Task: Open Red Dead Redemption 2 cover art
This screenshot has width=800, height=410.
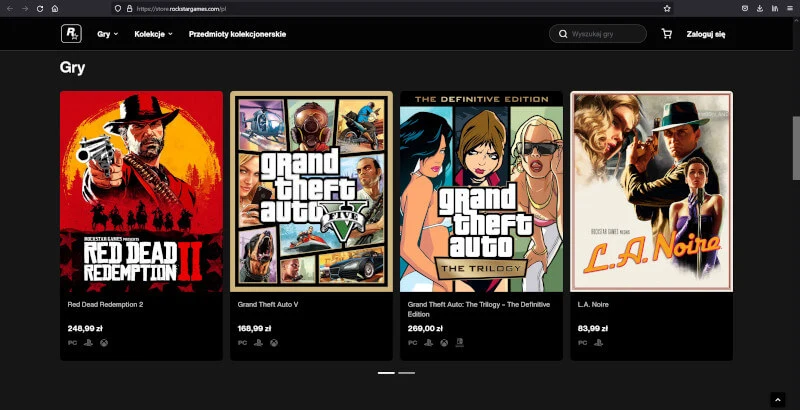Action: click(141, 191)
